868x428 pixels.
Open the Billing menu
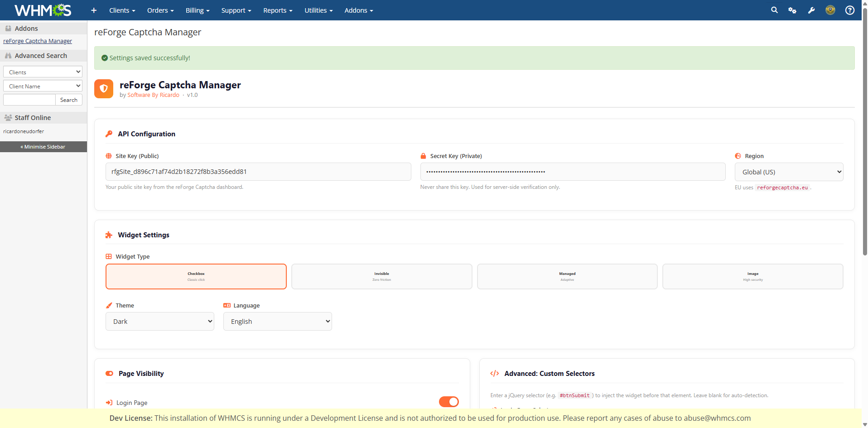[198, 10]
